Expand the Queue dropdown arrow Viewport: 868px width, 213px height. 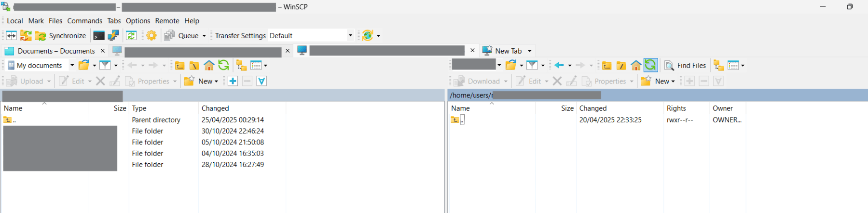point(204,36)
